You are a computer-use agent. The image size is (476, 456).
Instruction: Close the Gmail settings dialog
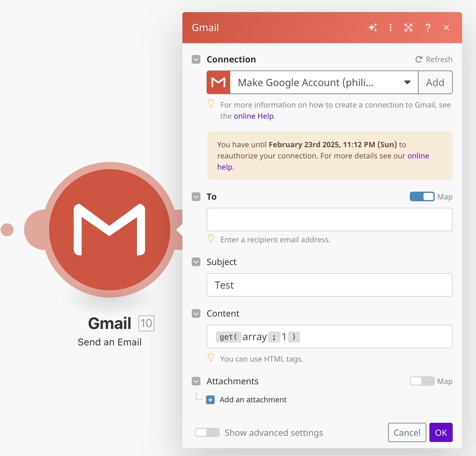(446, 28)
